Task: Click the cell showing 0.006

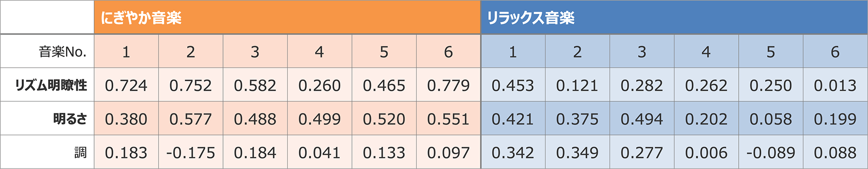Action: click(706, 152)
